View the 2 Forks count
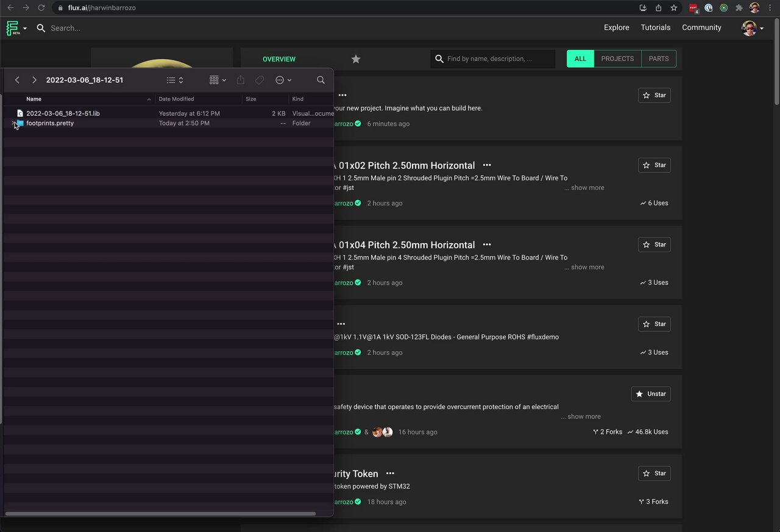The height and width of the screenshot is (532, 780). coord(607,431)
